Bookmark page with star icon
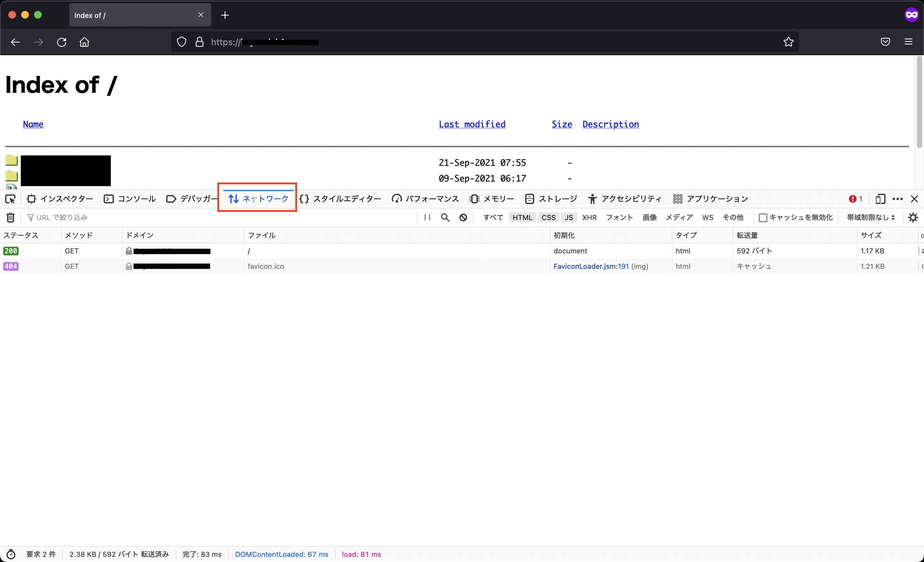The height and width of the screenshot is (562, 924). tap(788, 42)
